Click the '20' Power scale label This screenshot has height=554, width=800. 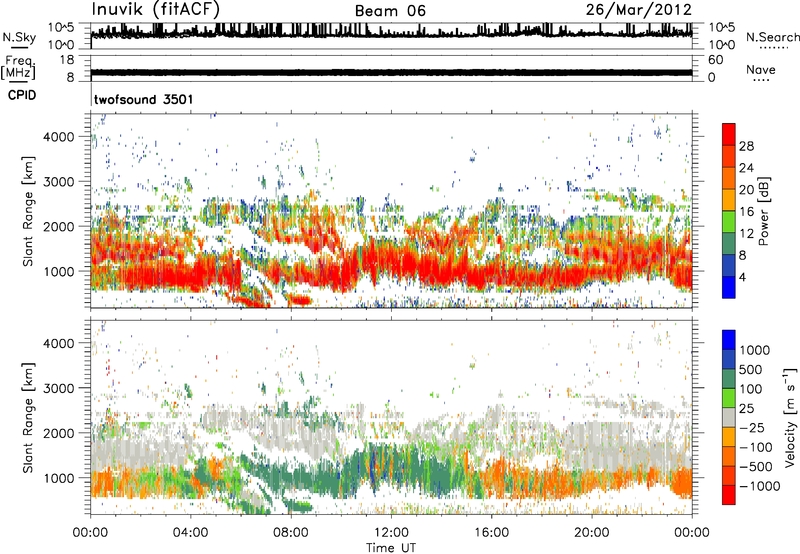pyautogui.click(x=746, y=190)
